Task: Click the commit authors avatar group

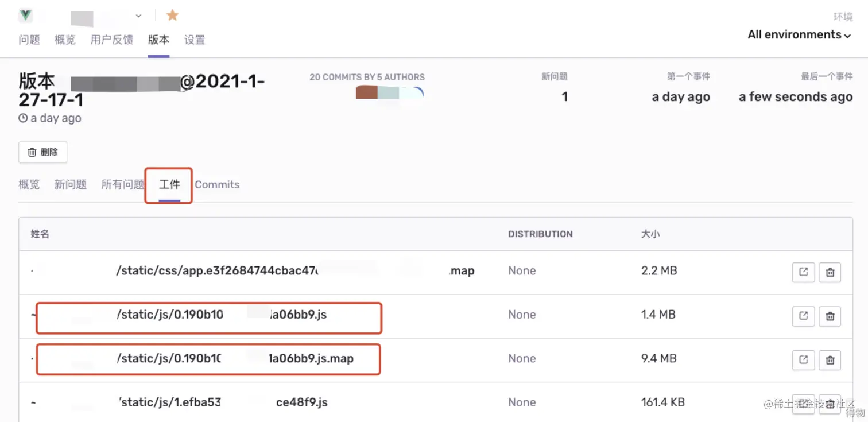Action: (389, 92)
